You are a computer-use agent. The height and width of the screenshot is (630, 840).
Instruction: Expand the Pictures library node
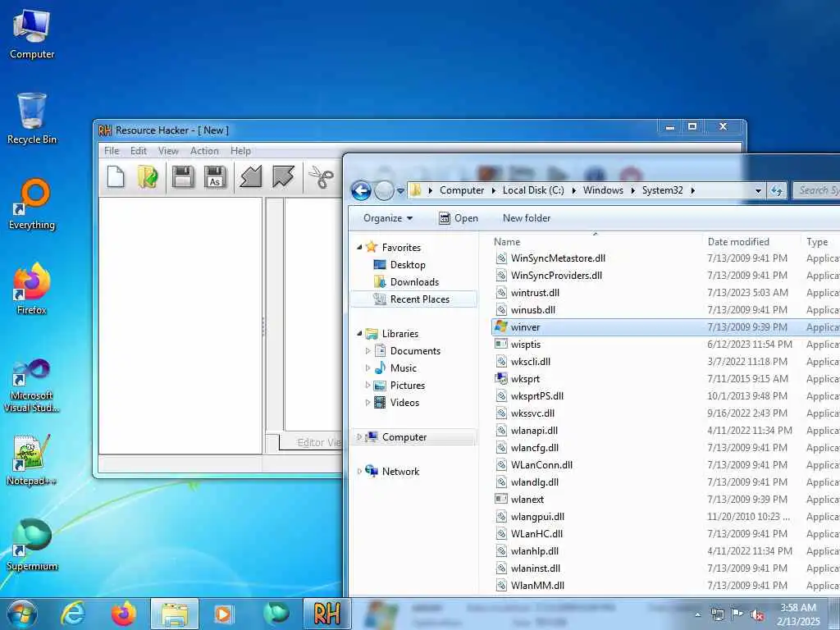click(x=367, y=386)
